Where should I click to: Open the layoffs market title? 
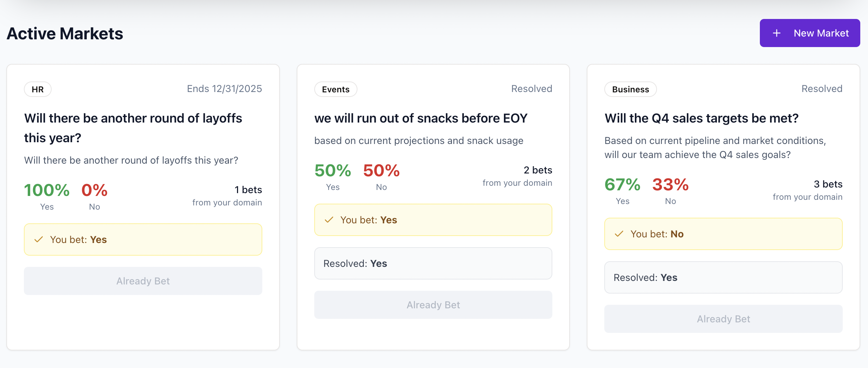coord(133,128)
